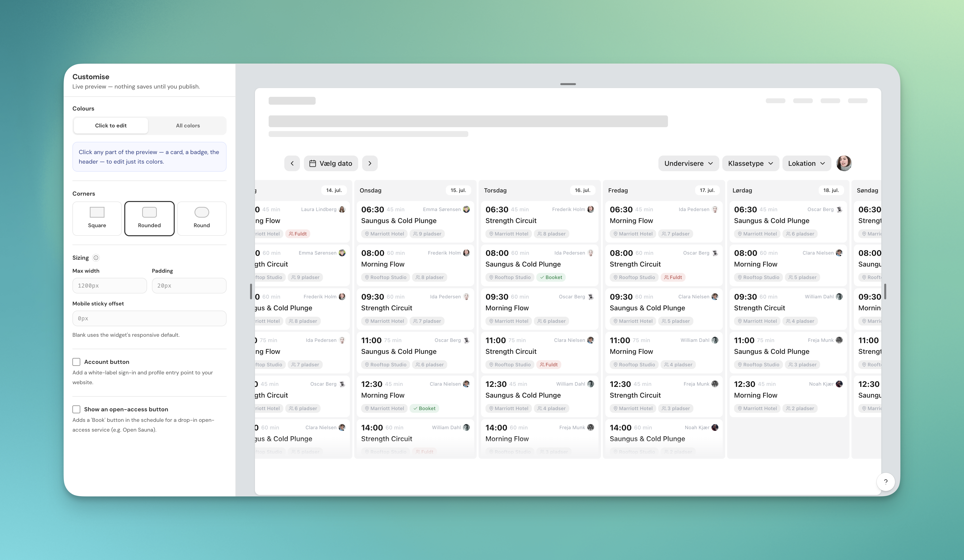Click the 18. jul. date badge on Lørdag
Viewport: 964px width, 560px height.
click(x=831, y=190)
